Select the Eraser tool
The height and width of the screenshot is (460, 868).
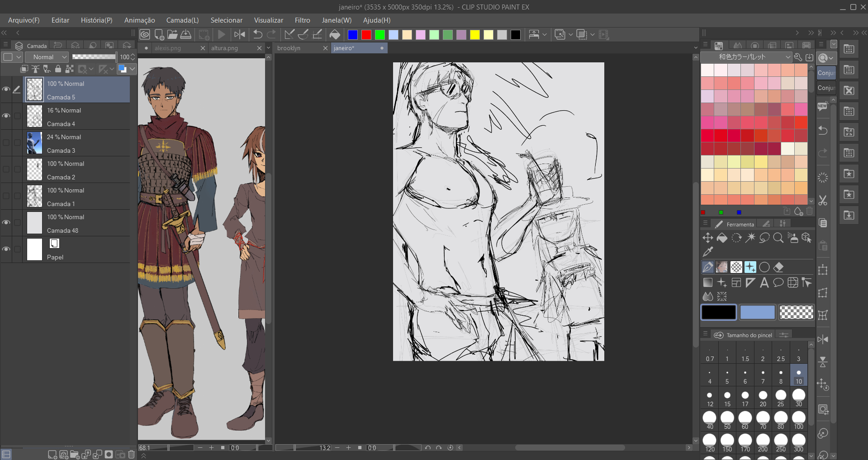coord(778,267)
